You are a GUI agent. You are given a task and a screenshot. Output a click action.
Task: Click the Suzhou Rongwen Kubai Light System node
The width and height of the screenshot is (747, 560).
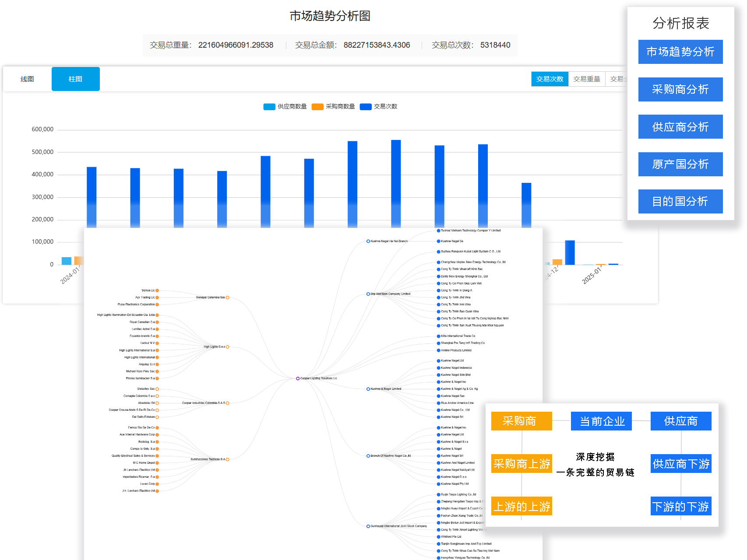coord(438,252)
